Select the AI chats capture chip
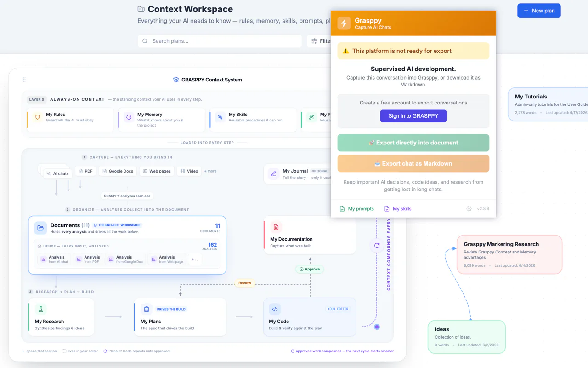This screenshot has width=588, height=368. tap(58, 173)
